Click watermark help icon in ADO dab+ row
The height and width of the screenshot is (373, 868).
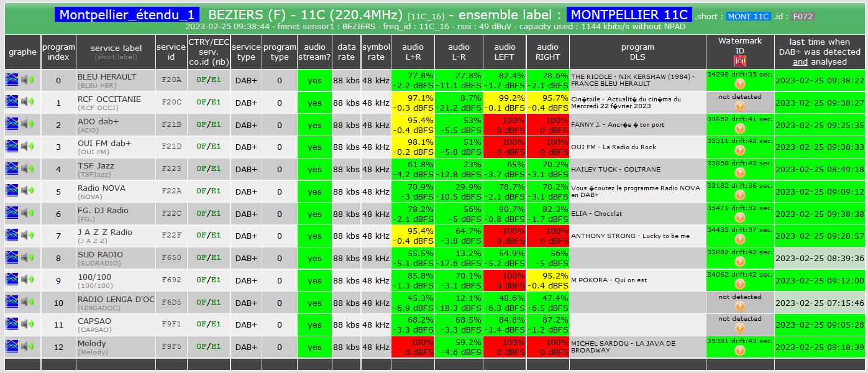pyautogui.click(x=739, y=129)
